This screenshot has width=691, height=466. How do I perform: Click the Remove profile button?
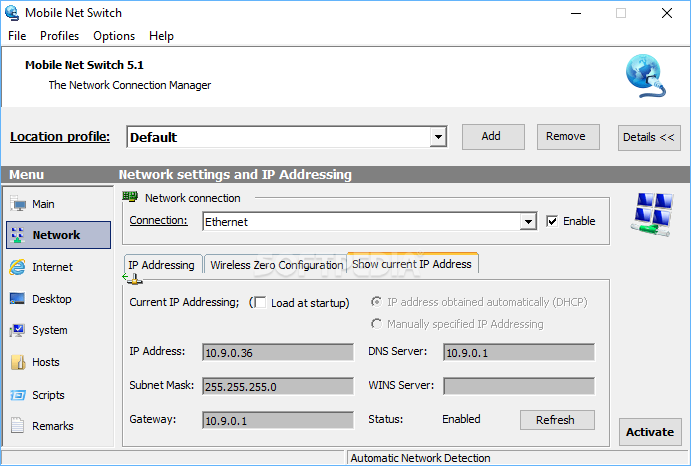click(x=568, y=137)
